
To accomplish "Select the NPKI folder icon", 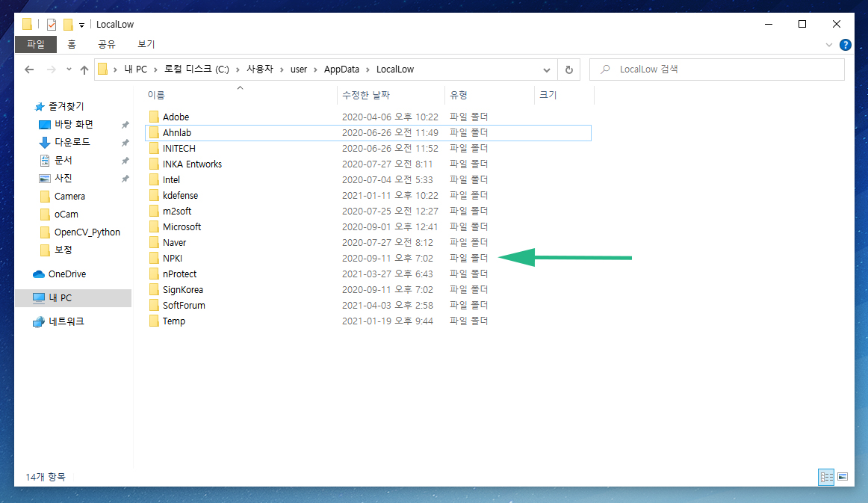I will (154, 258).
